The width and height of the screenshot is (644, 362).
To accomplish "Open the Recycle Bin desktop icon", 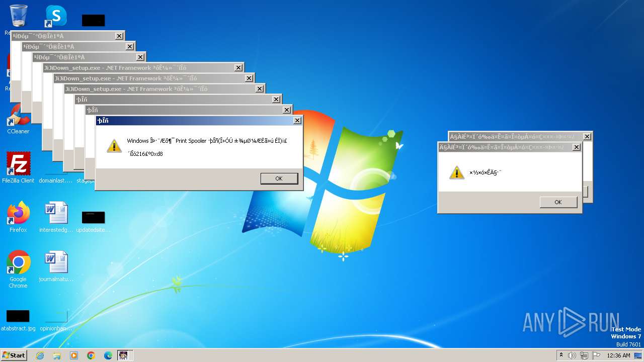I will [19, 16].
